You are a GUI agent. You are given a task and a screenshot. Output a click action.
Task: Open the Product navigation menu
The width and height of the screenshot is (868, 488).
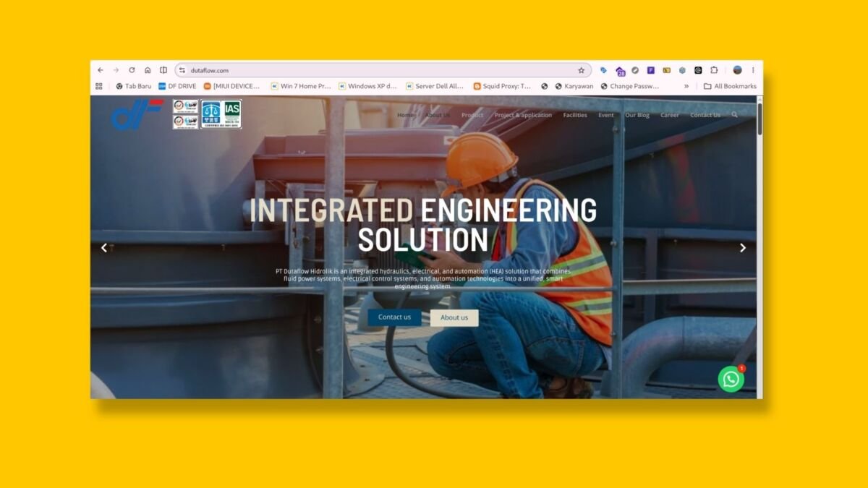coord(472,115)
